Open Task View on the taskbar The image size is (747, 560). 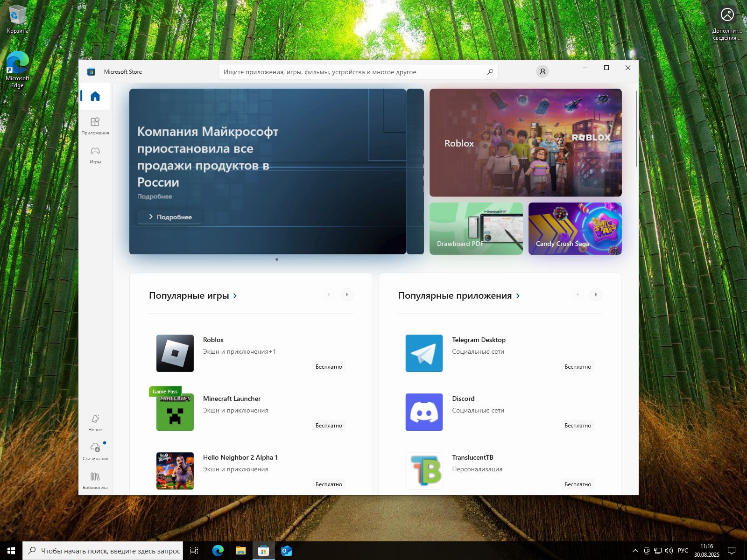point(194,551)
